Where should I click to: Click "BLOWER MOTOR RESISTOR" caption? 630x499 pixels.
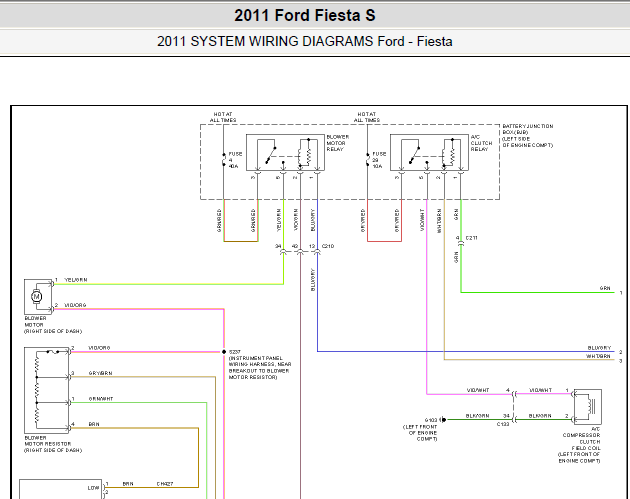(x=48, y=441)
